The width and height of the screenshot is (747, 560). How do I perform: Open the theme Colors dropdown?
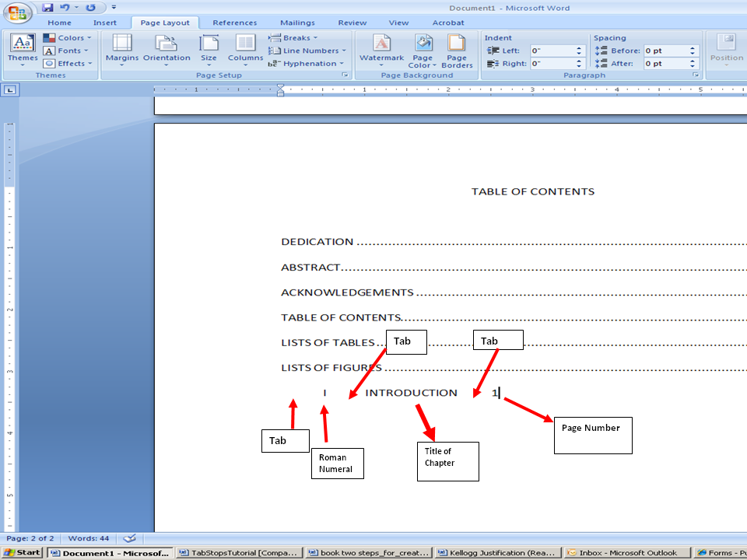coord(67,37)
